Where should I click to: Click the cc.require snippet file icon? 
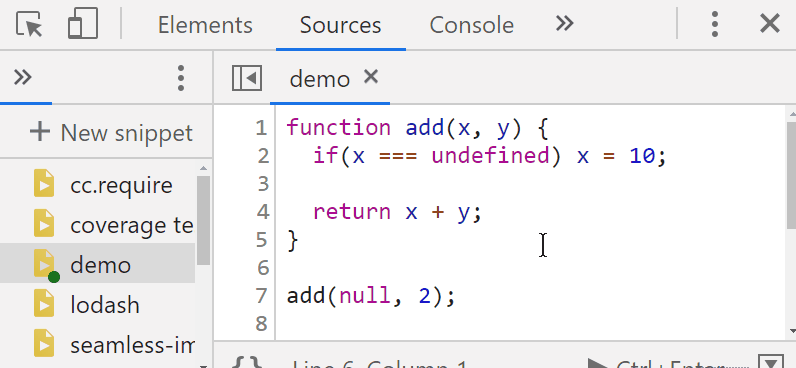click(44, 183)
